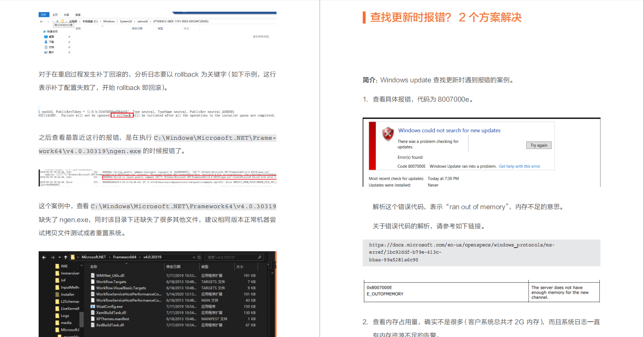Click the up arrow in the top Explorer window
Image resolution: width=644 pixels, height=337 pixels.
(58, 21)
